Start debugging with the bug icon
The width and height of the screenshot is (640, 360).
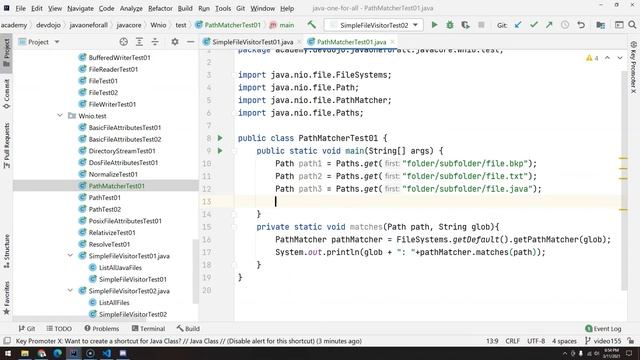pyautogui.click(x=450, y=25)
